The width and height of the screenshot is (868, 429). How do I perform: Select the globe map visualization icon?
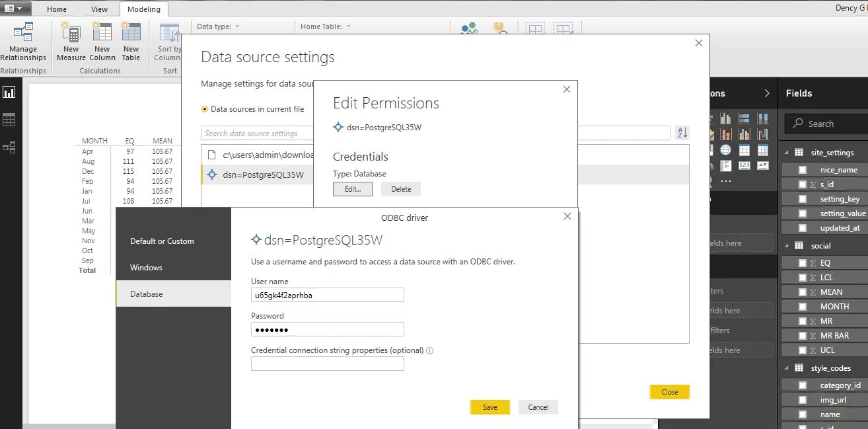[726, 150]
